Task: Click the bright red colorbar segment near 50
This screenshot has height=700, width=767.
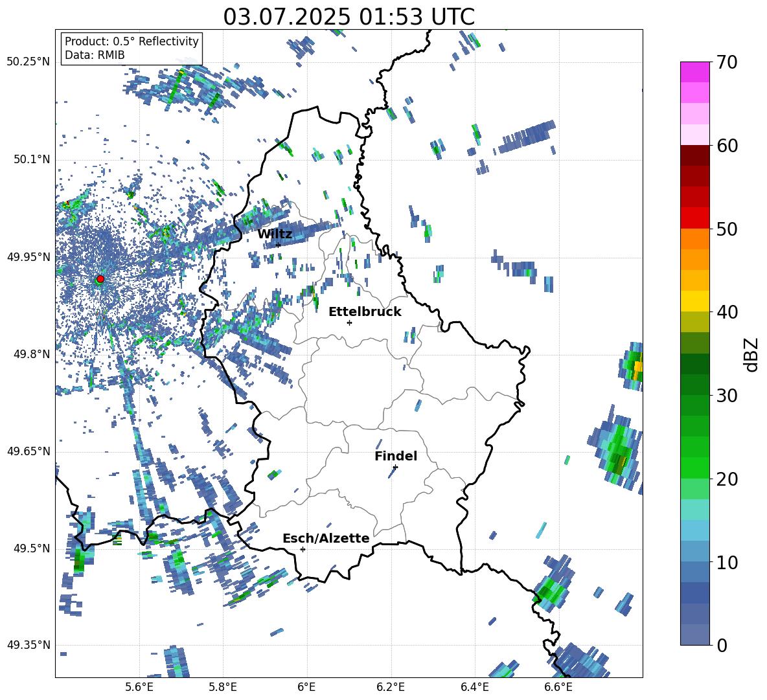Action: pyautogui.click(x=694, y=218)
